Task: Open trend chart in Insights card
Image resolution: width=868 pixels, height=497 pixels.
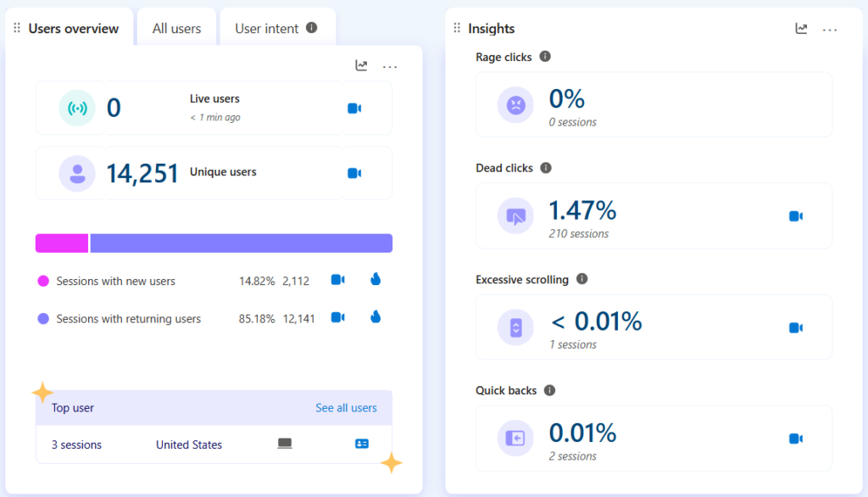Action: click(801, 29)
